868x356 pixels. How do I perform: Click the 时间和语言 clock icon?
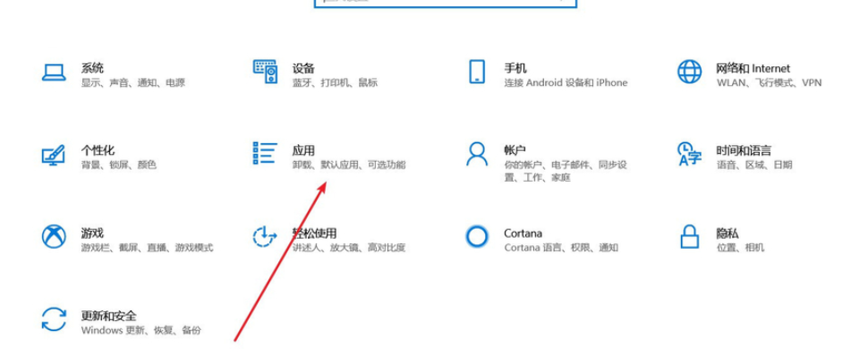click(x=689, y=154)
